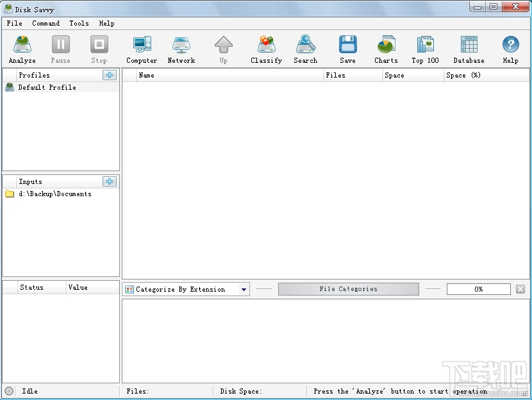The width and height of the screenshot is (532, 400).
Task: Open the Help menu
Action: coord(106,23)
